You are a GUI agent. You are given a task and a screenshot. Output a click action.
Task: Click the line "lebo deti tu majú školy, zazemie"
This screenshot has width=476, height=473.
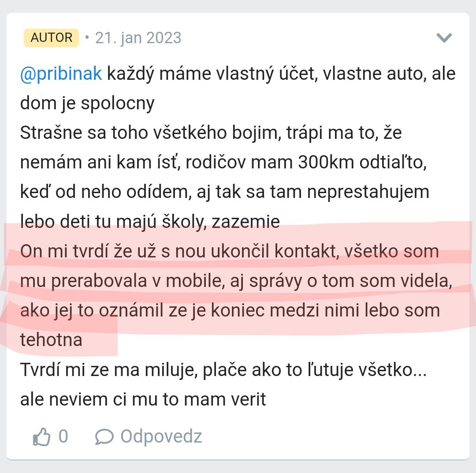[x=150, y=222]
